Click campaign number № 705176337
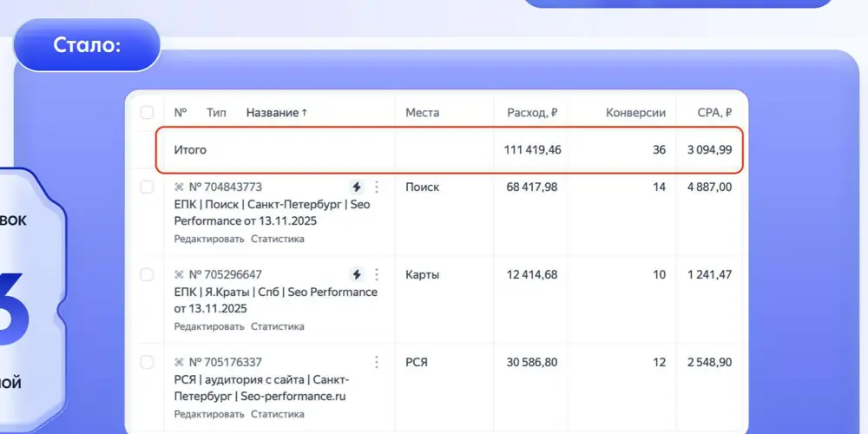 tap(226, 363)
